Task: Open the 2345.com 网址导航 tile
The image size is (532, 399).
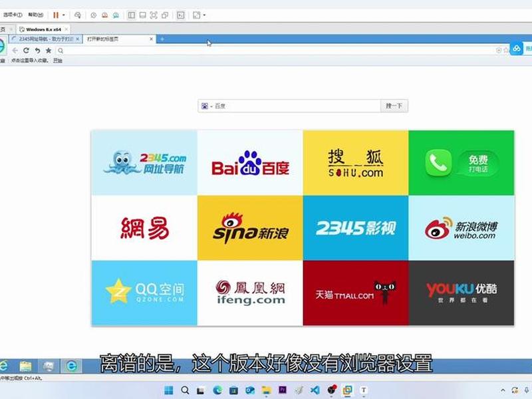Action: click(144, 163)
